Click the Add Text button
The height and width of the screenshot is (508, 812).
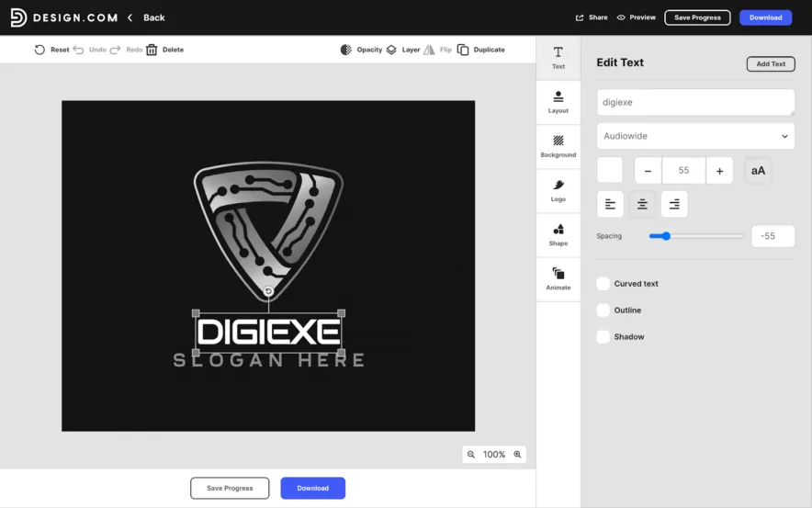tap(771, 64)
